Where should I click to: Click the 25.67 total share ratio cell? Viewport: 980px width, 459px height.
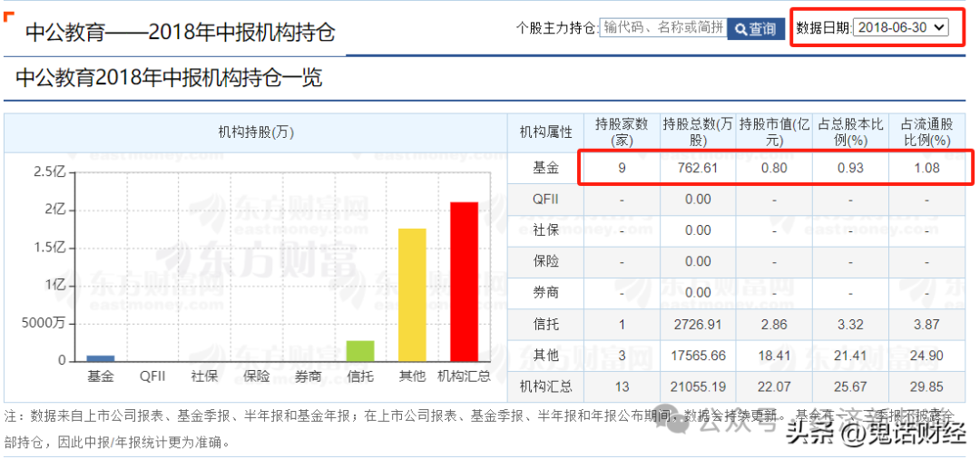point(850,387)
